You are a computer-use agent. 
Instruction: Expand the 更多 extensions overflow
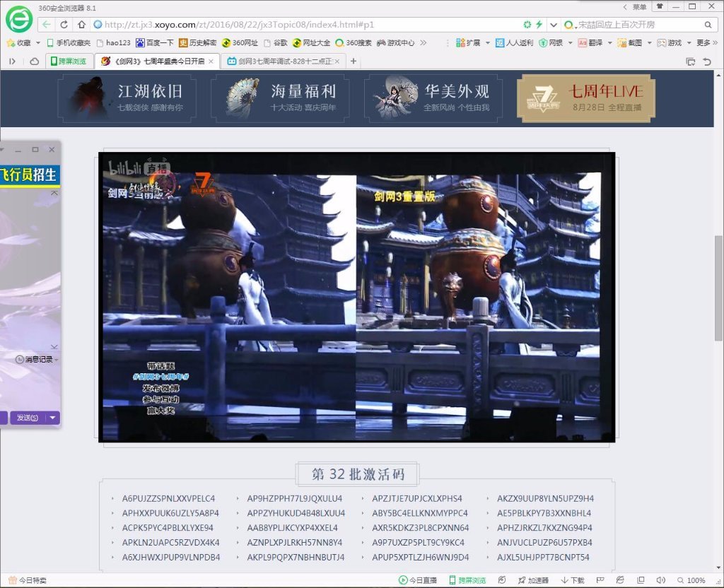pos(707,43)
